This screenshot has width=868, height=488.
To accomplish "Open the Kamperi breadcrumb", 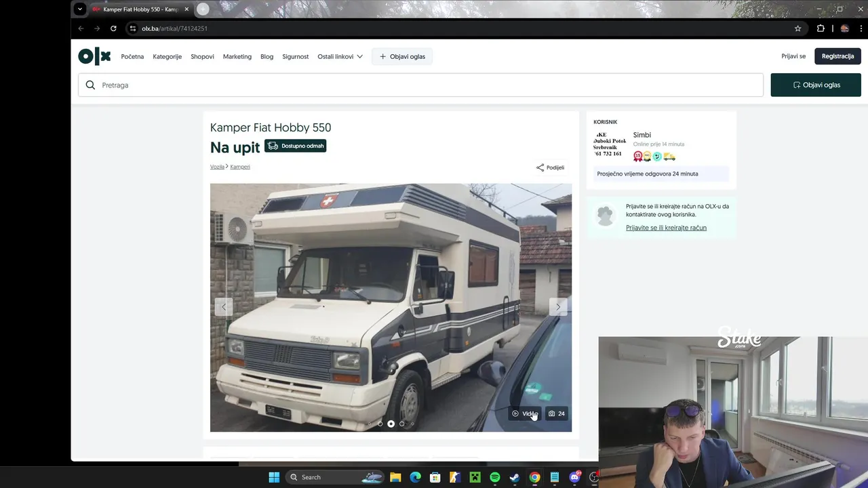I will (x=240, y=166).
